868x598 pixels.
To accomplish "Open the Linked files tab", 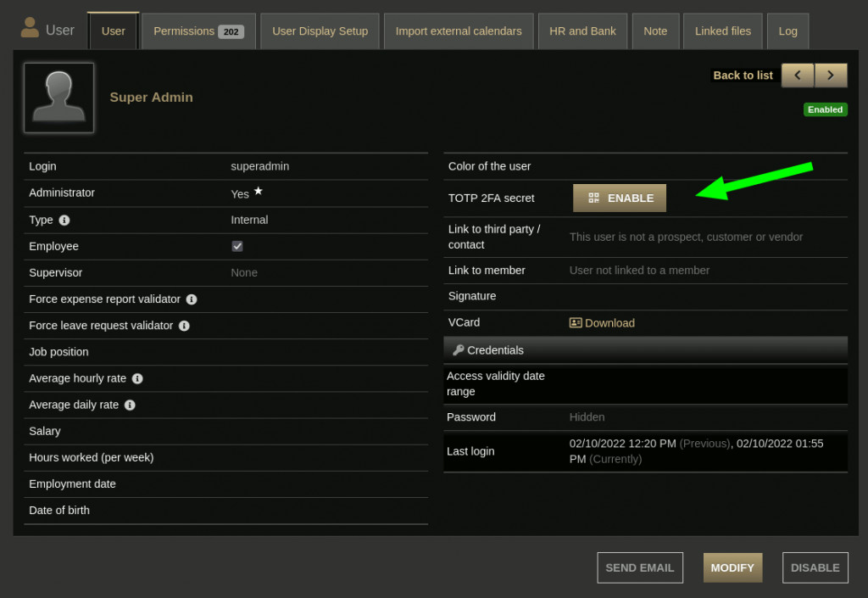I will click(x=722, y=31).
